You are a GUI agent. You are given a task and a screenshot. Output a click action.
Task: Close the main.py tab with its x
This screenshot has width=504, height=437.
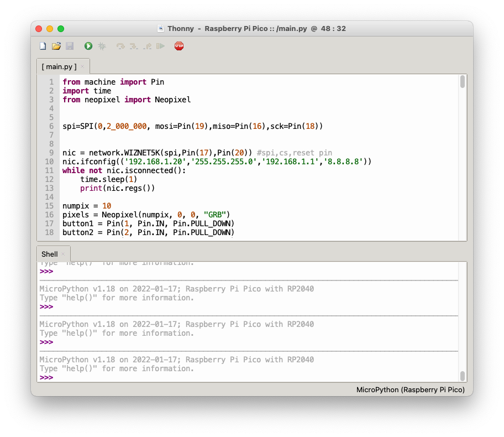82,66
